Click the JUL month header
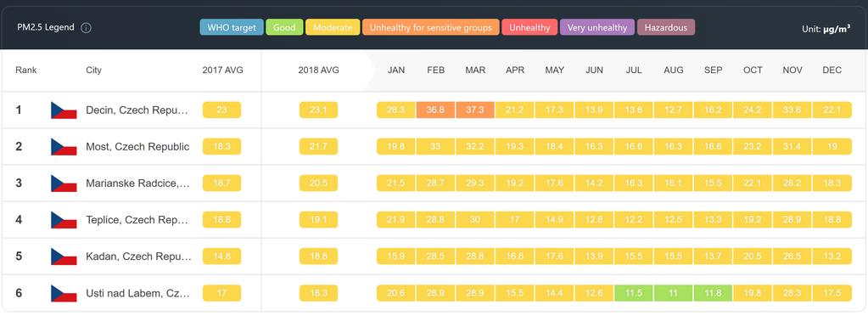The height and width of the screenshot is (316, 868). coord(634,71)
